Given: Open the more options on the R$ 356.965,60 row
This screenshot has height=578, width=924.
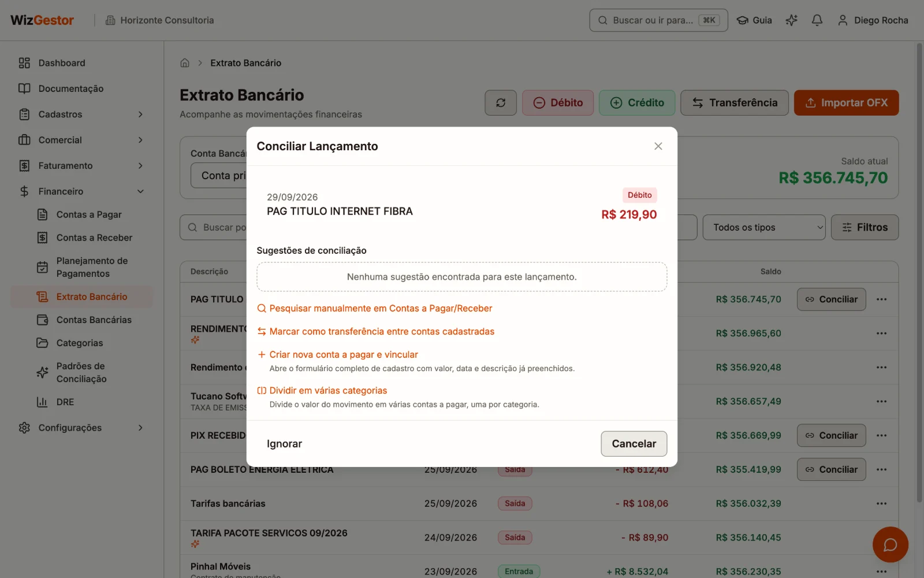Looking at the screenshot, I should point(881,334).
